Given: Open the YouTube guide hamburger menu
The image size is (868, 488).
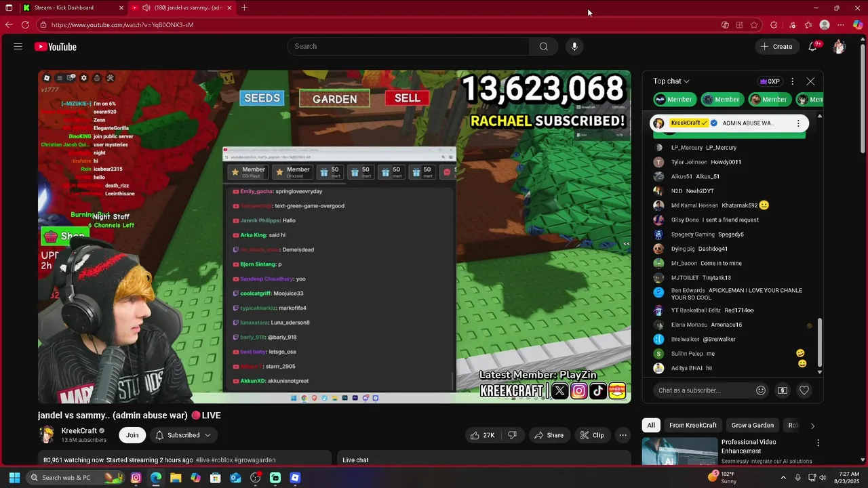Looking at the screenshot, I should coord(18,47).
